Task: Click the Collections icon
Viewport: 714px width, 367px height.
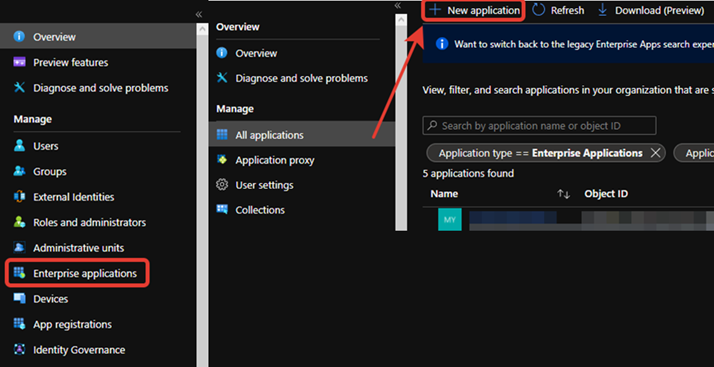Action: click(222, 209)
